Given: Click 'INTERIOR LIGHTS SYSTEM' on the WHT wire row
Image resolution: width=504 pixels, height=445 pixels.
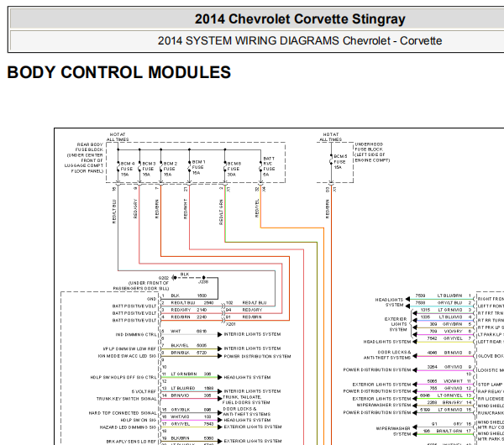Looking at the screenshot, I should [x=252, y=334].
